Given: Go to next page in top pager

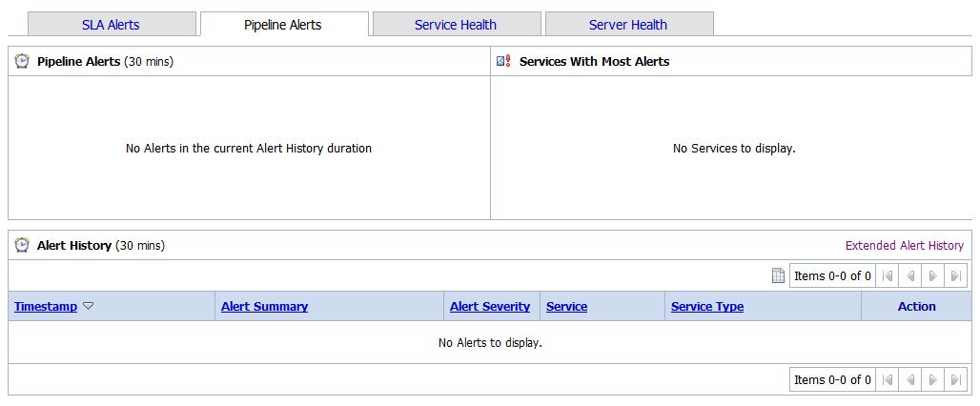Looking at the screenshot, I should pos(933,276).
